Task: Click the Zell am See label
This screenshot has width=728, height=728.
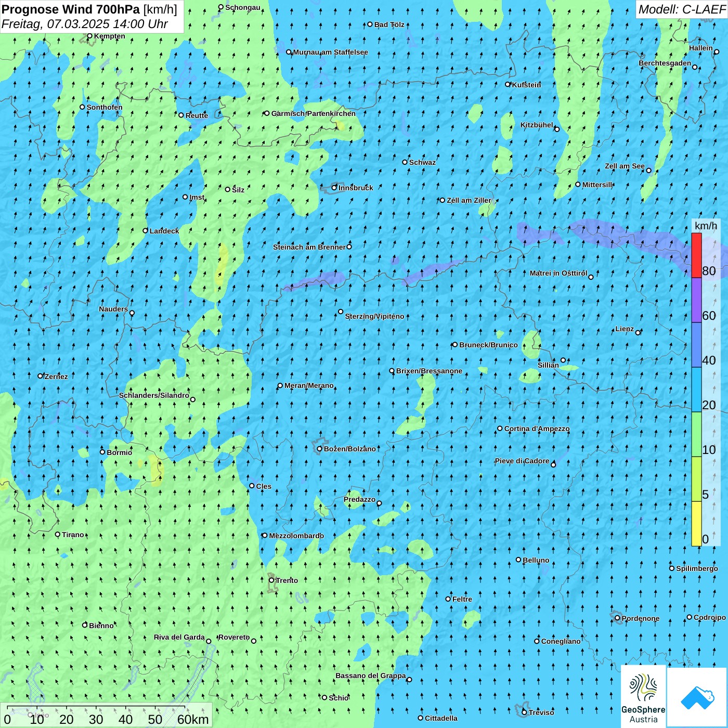Action: [625, 166]
